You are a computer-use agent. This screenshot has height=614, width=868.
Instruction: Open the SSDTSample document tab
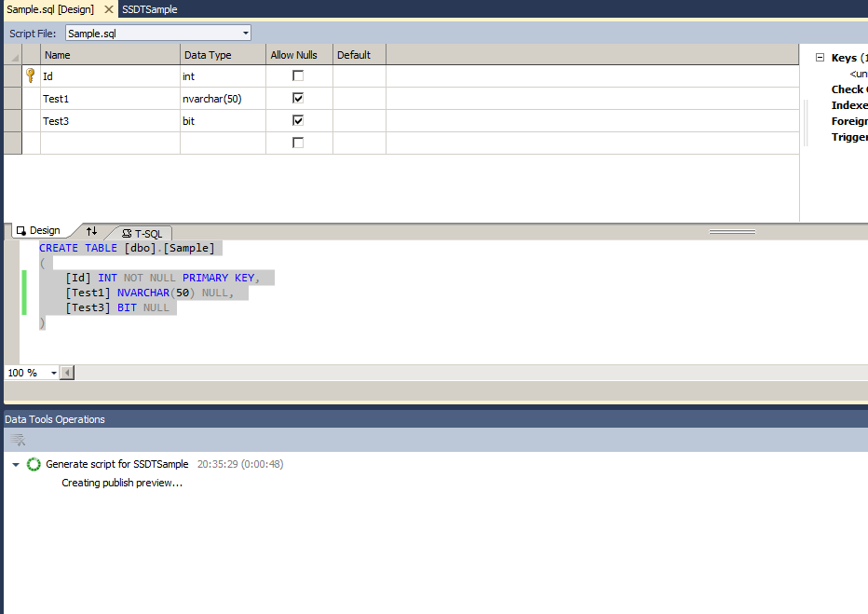click(x=149, y=8)
